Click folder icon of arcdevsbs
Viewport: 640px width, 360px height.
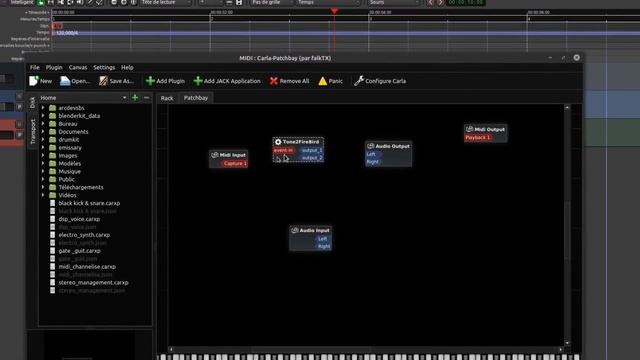point(53,108)
